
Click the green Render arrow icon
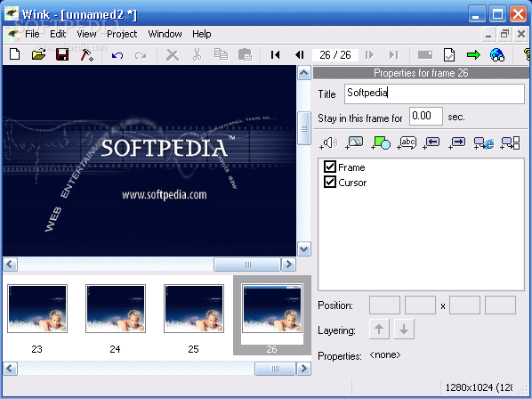pyautogui.click(x=473, y=54)
